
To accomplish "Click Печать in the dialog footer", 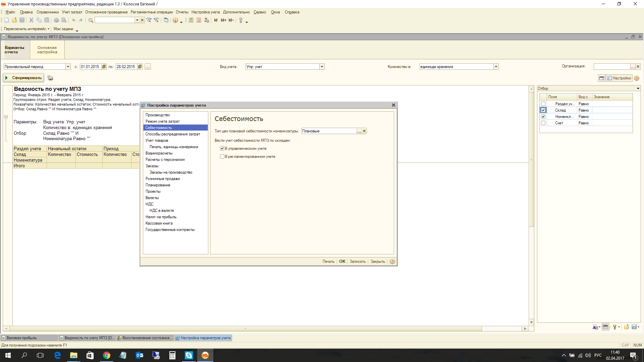I will point(328,261).
